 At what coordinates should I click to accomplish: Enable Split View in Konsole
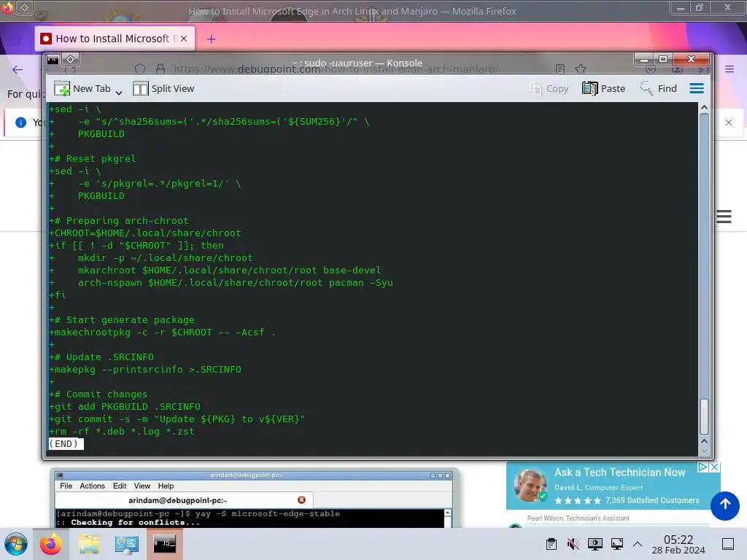163,88
